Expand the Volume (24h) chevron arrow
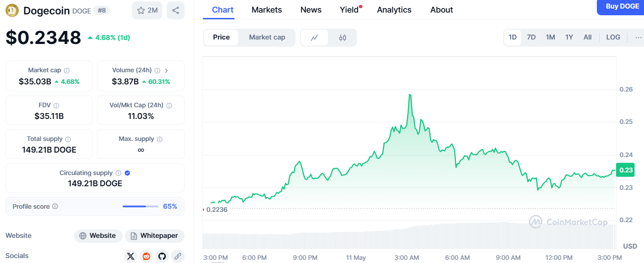Viewport: 644px width, 263px height. [x=167, y=70]
